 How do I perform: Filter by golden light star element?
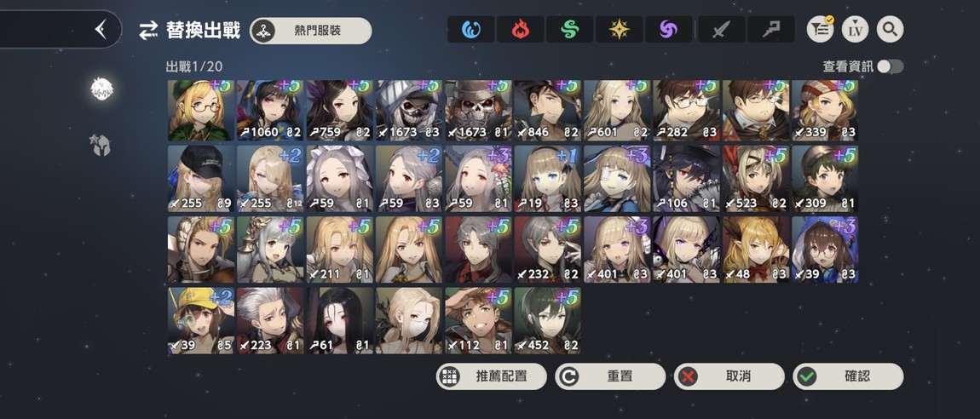[619, 29]
